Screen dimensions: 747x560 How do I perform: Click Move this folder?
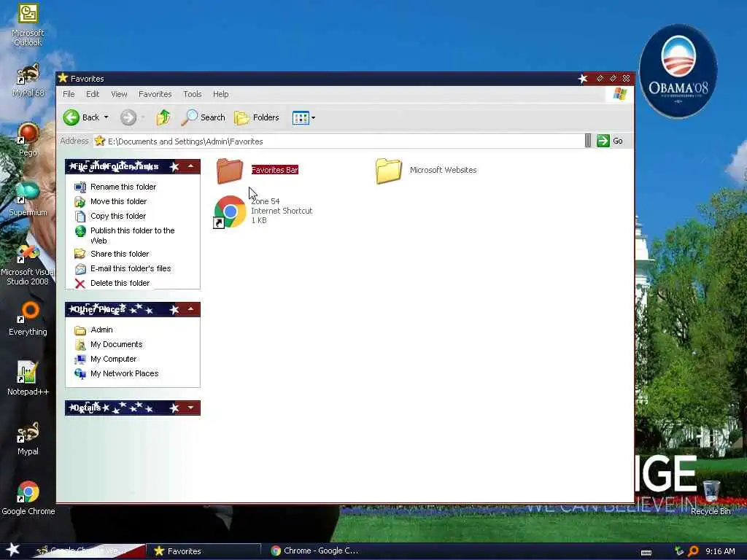pos(119,201)
